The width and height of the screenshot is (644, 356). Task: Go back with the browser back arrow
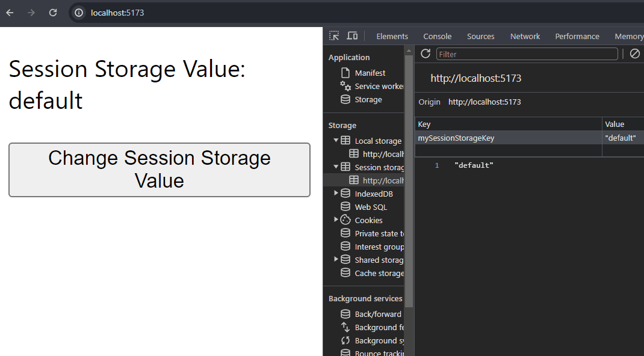click(10, 13)
